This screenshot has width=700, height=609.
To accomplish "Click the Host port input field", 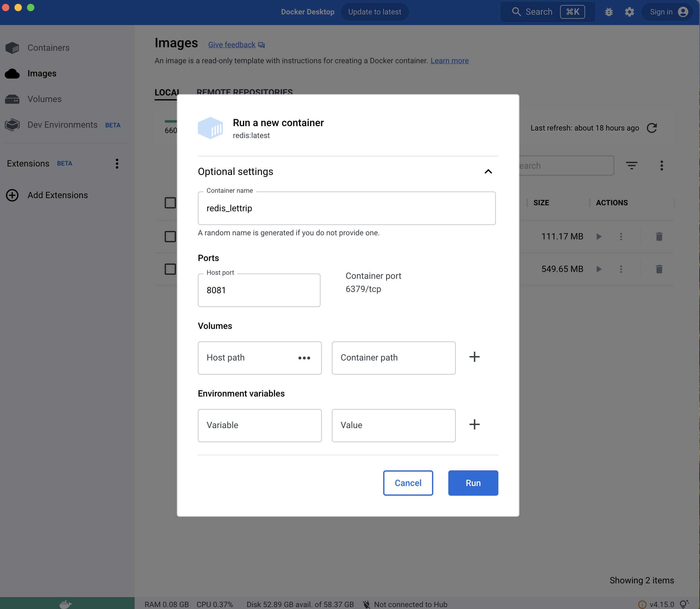I will pos(259,290).
